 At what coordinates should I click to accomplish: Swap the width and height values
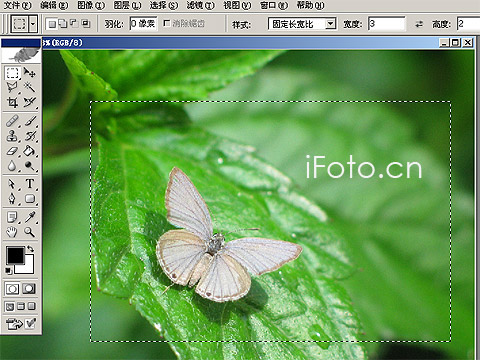(419, 24)
